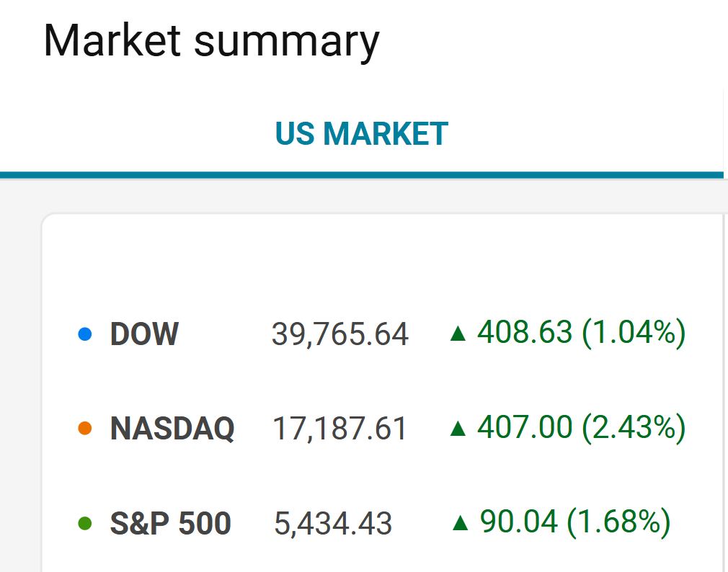The image size is (728, 572).
Task: Click the NASDAQ value 17,187.61
Action: click(x=339, y=429)
